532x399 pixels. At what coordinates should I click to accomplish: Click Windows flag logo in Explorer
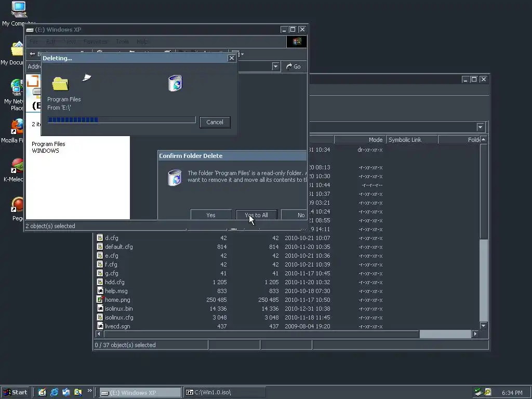pos(297,42)
